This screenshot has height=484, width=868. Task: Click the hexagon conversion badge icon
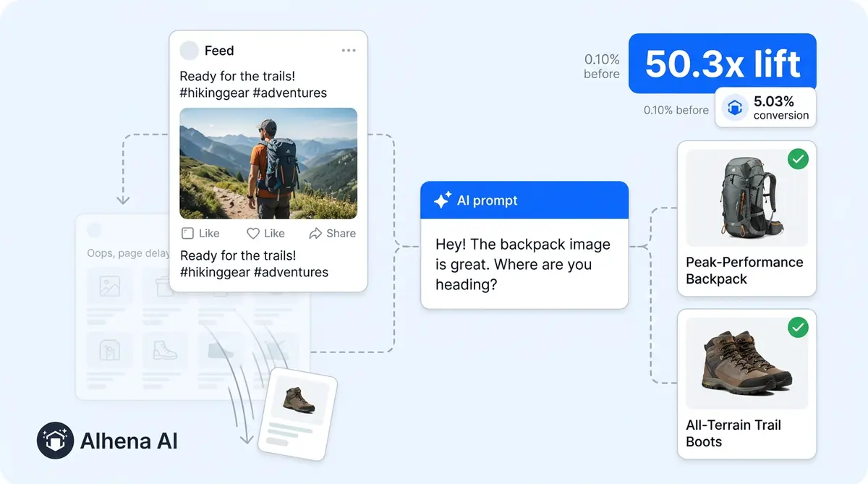click(x=736, y=107)
